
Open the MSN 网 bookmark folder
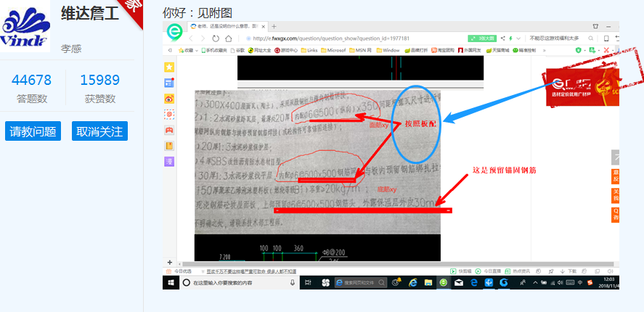[361, 50]
